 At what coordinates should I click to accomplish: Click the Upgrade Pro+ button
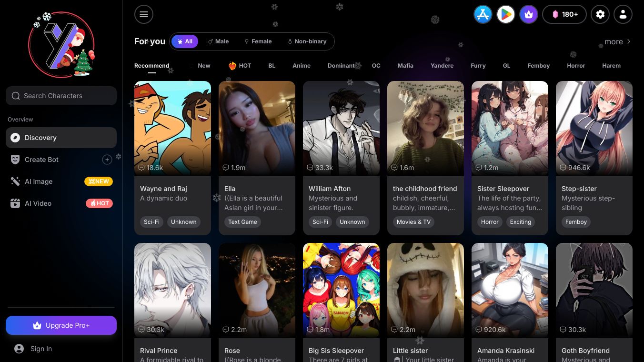pos(61,325)
